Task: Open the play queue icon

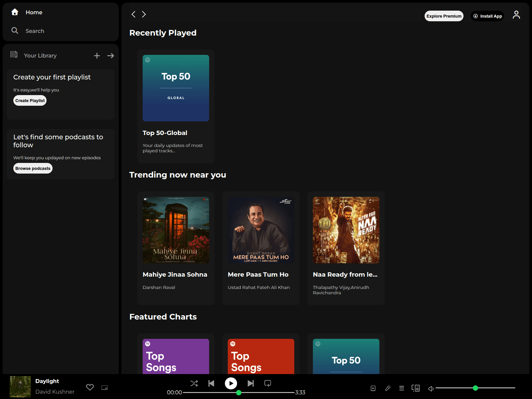Action: click(402, 388)
